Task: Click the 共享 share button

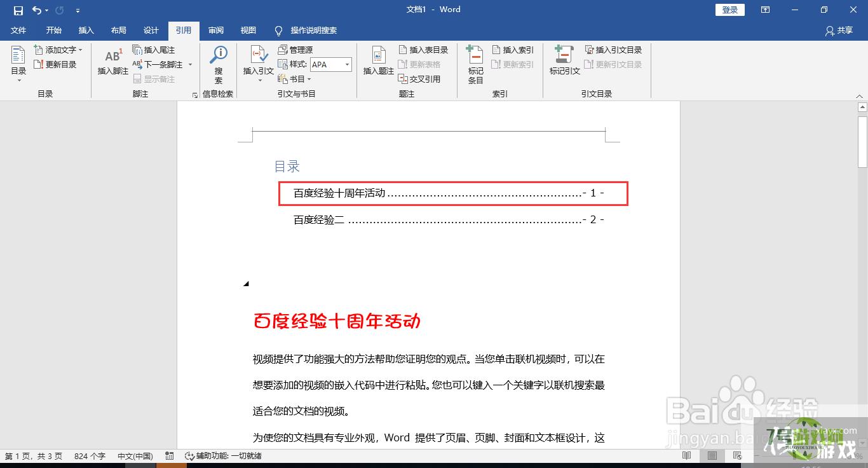Action: [839, 31]
